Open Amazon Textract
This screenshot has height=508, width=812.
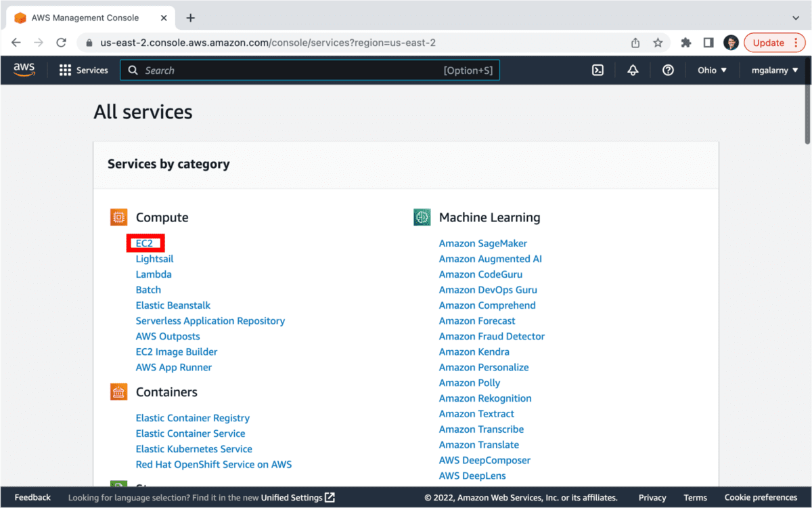click(x=476, y=414)
